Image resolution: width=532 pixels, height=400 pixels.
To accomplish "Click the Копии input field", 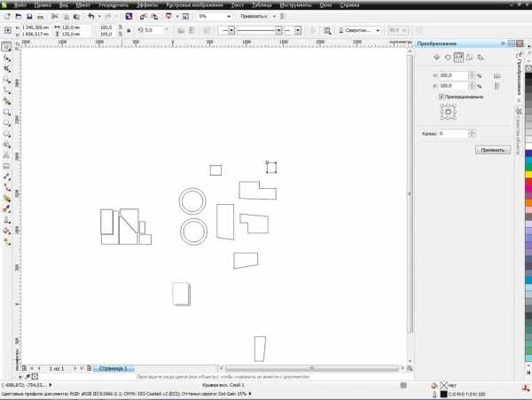I will coord(454,133).
